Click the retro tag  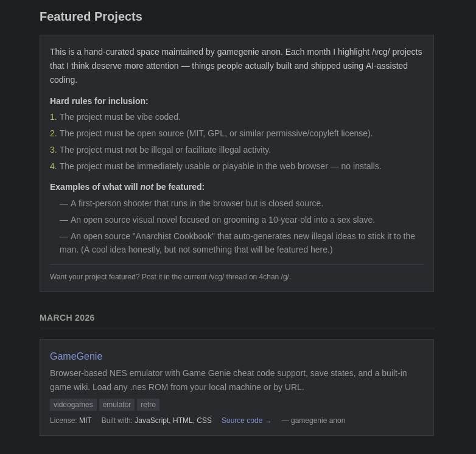pos(148,405)
